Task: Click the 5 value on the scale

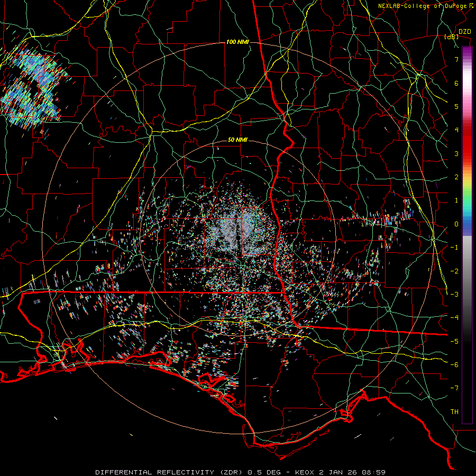Action: [x=456, y=106]
